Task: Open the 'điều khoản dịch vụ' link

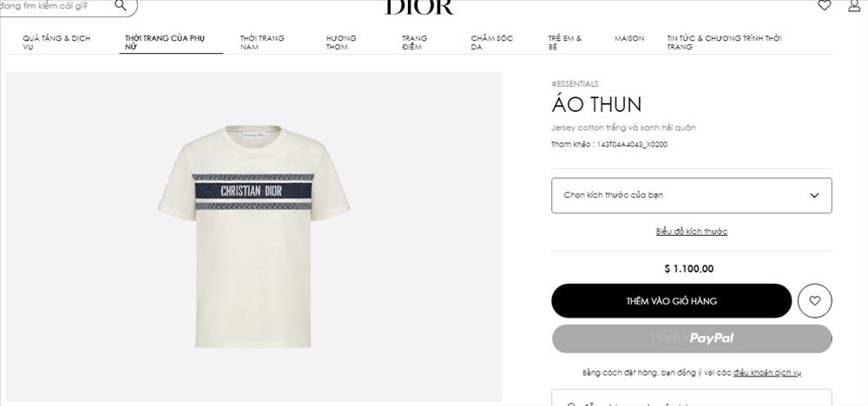Action: [766, 373]
